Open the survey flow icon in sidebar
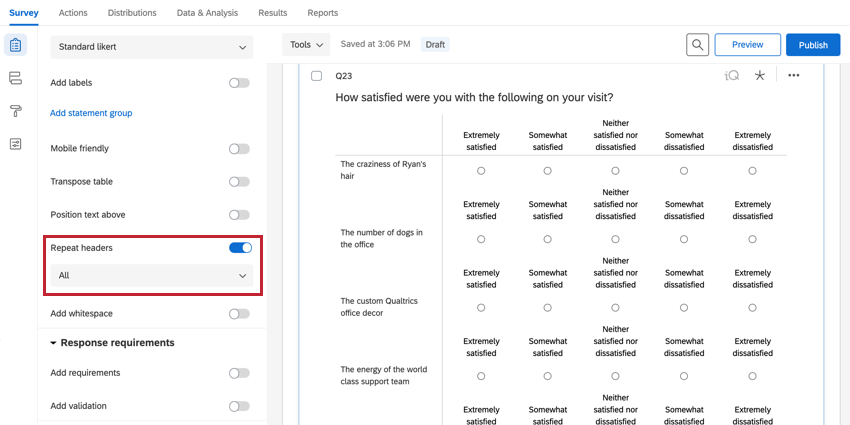Image resolution: width=850 pixels, height=425 pixels. 15,78
